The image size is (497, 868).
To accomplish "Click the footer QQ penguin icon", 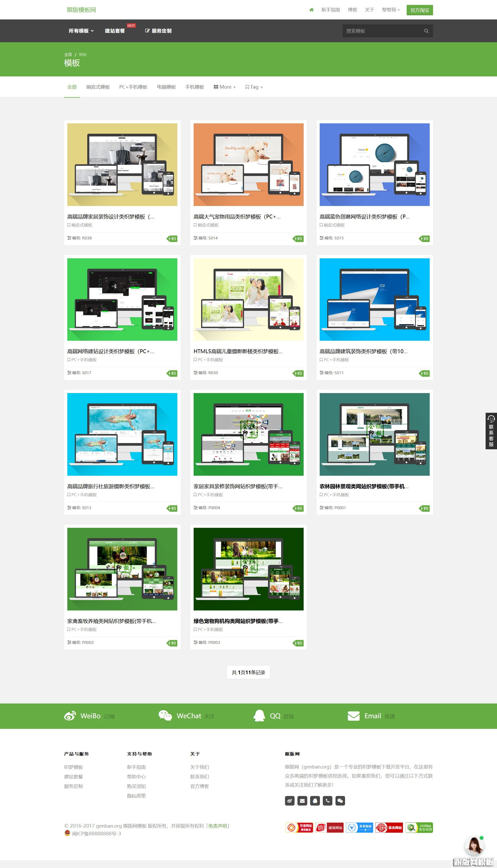I will (x=315, y=800).
